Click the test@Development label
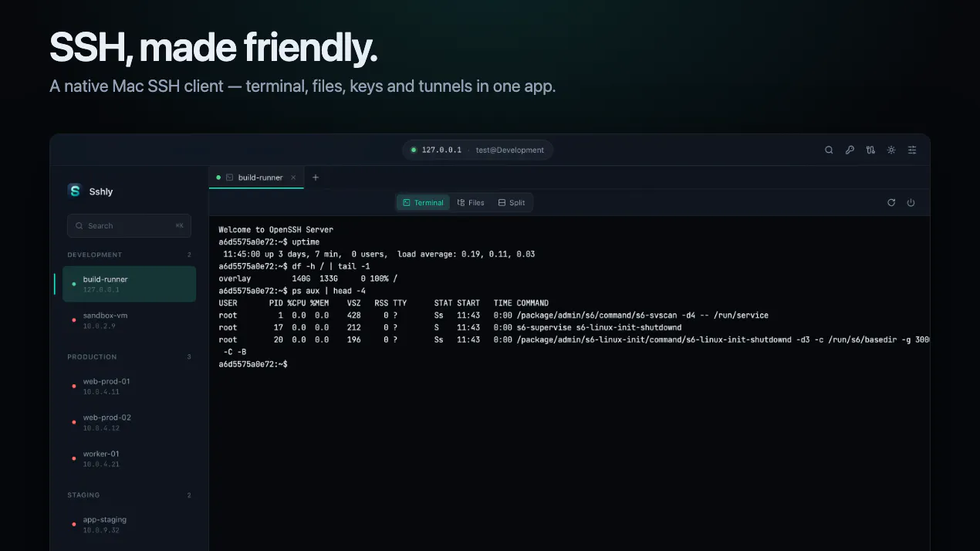Screen dimensions: 980x551 [x=510, y=150]
